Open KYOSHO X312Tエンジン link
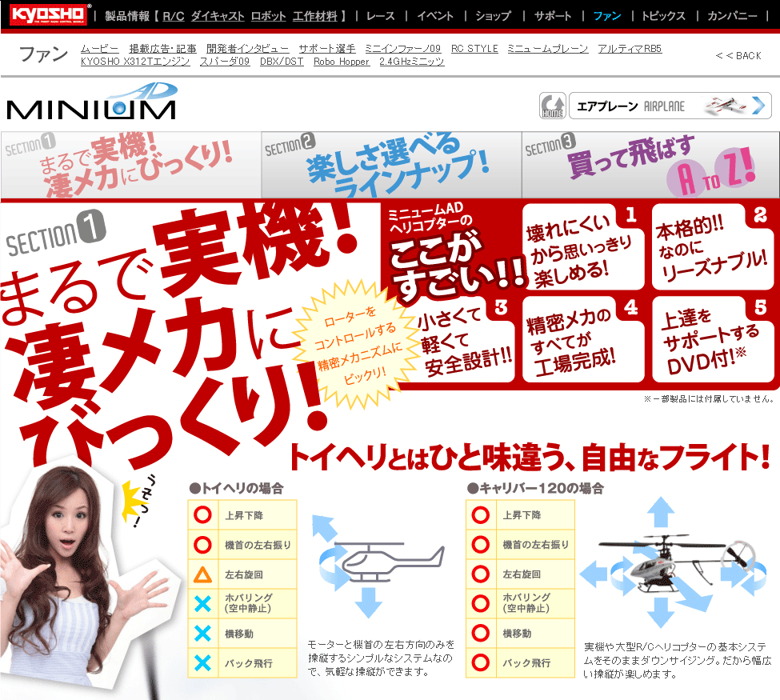The height and width of the screenshot is (700, 780). (x=135, y=62)
